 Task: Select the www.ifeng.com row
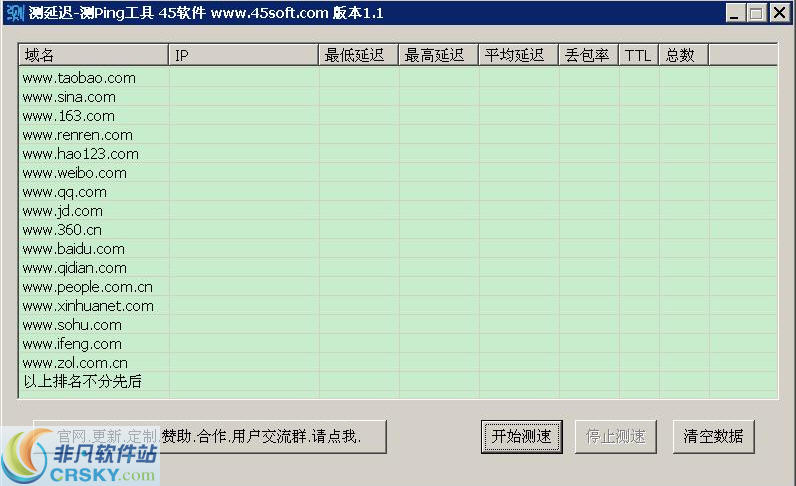click(398, 344)
